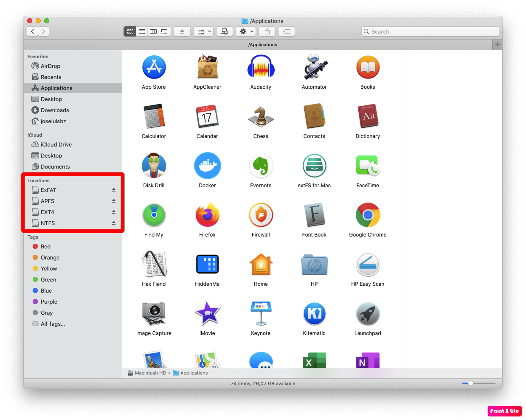Click the toolbar Eject button

click(x=182, y=31)
